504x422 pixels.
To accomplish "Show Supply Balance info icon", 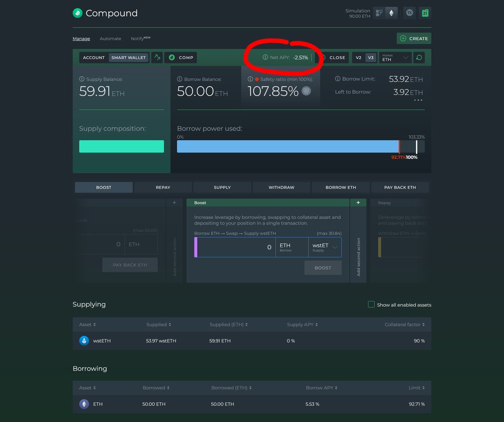I will pos(82,79).
